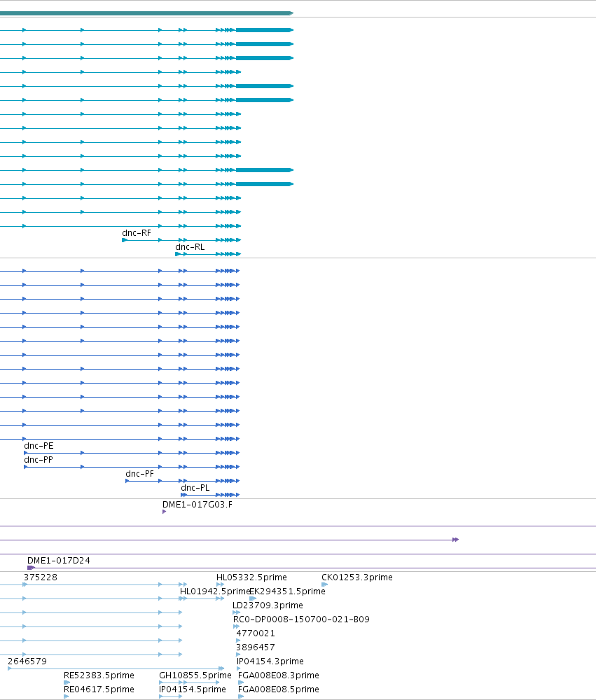This screenshot has height=700, width=596.
Task: Select the dnc-PL feature label
Action: tap(195, 487)
